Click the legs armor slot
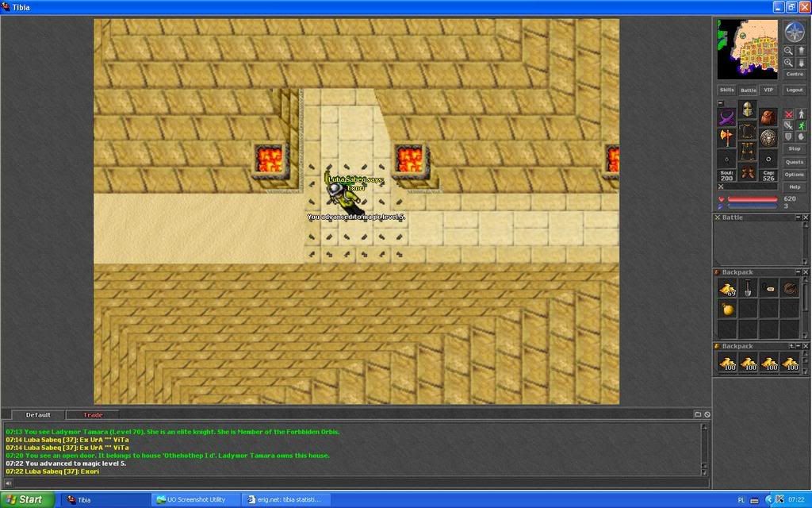The height and width of the screenshot is (508, 812). click(747, 150)
